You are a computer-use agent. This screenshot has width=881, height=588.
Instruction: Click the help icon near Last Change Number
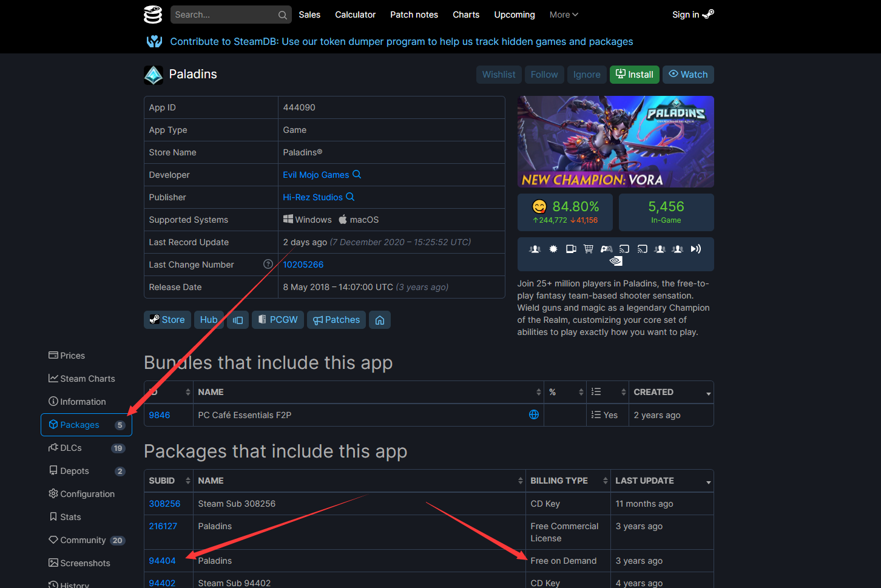[268, 264]
